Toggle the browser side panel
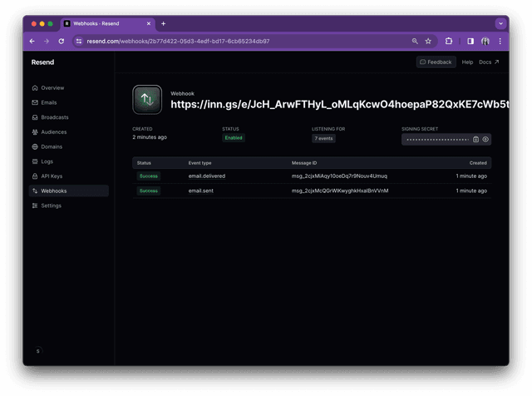The width and height of the screenshot is (532, 396). (470, 41)
